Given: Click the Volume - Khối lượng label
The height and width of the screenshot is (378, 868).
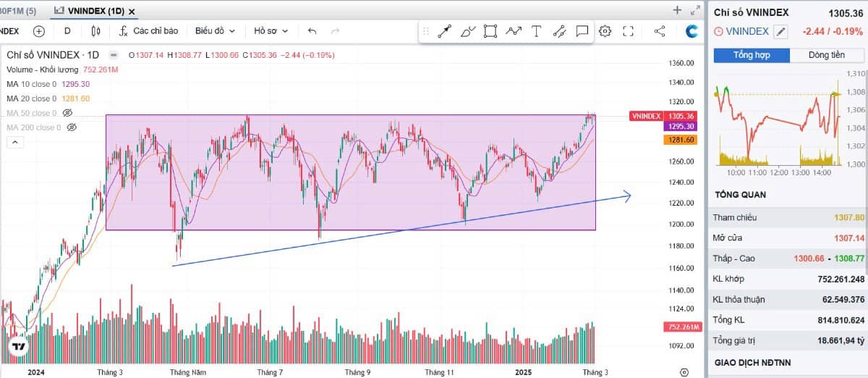Looking at the screenshot, I should 43,70.
